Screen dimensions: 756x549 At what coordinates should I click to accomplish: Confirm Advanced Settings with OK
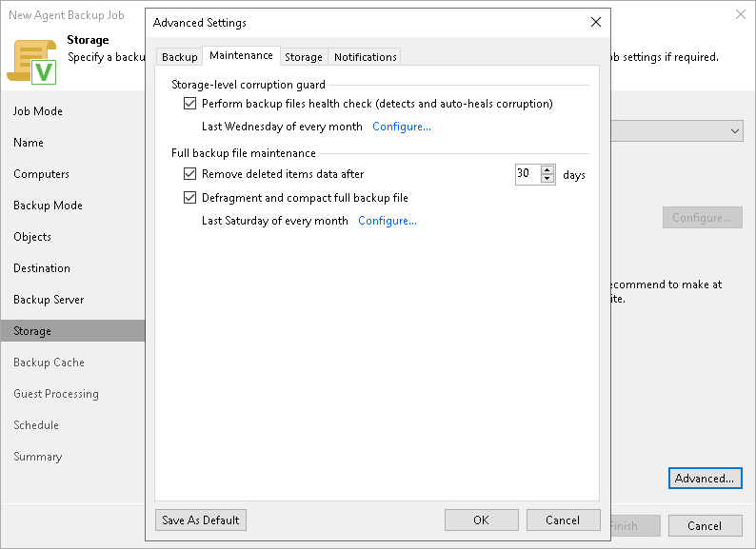click(x=481, y=520)
